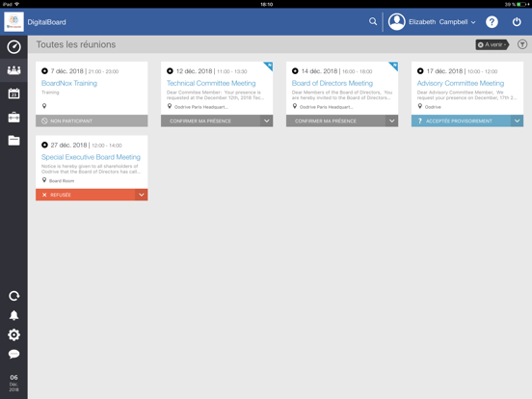Viewport: 532px width, 399px height.
Task: Click the '27 déc. 2018' date text
Action: click(68, 146)
